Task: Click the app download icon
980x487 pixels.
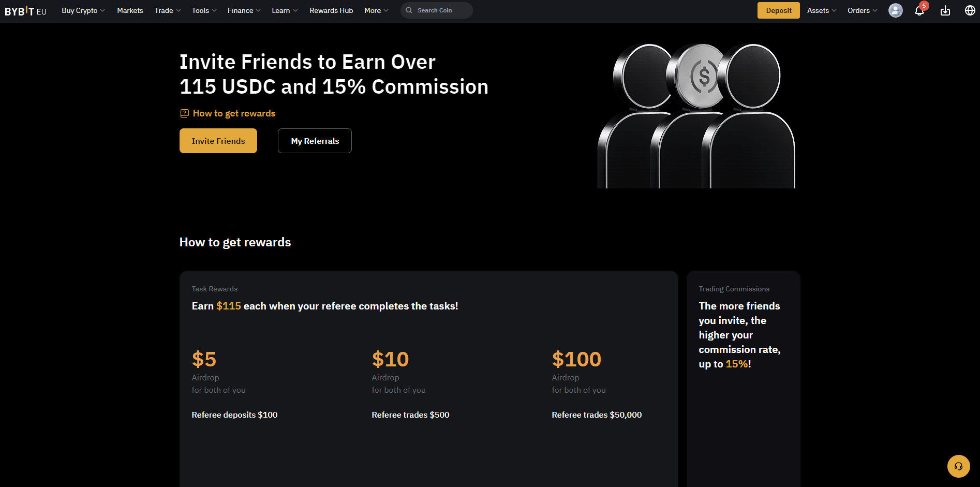Action: [x=945, y=11]
